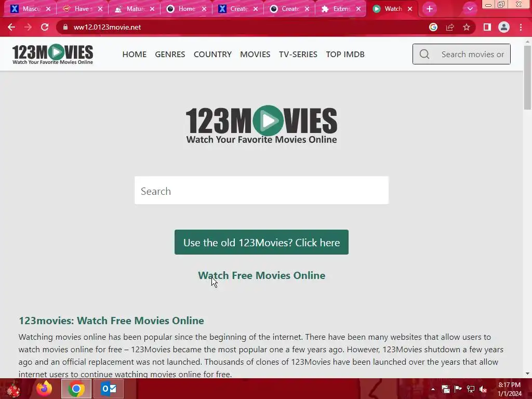Share this page via share icon
Screen dimensions: 532x399
[x=450, y=27]
